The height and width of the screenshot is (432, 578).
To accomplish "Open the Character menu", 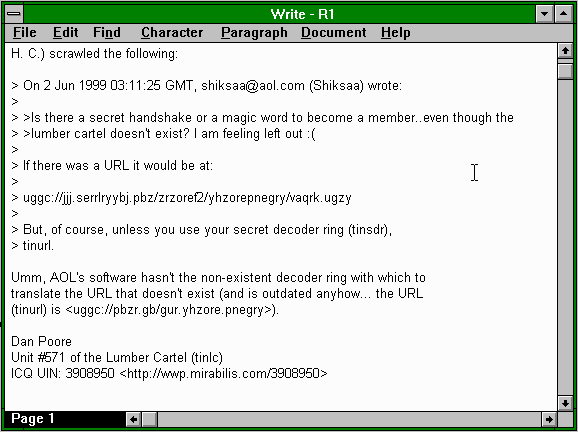I will tap(172, 32).
